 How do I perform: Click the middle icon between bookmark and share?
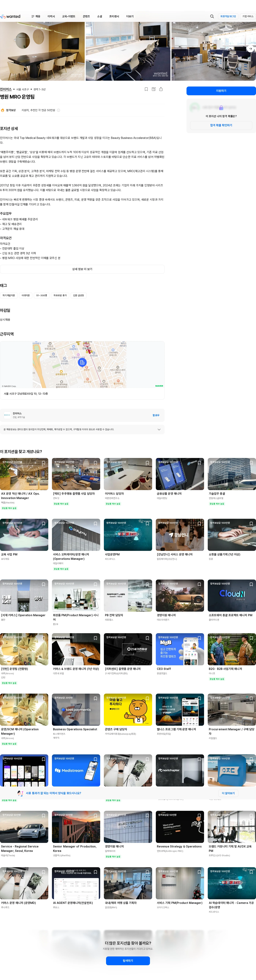[154, 89]
